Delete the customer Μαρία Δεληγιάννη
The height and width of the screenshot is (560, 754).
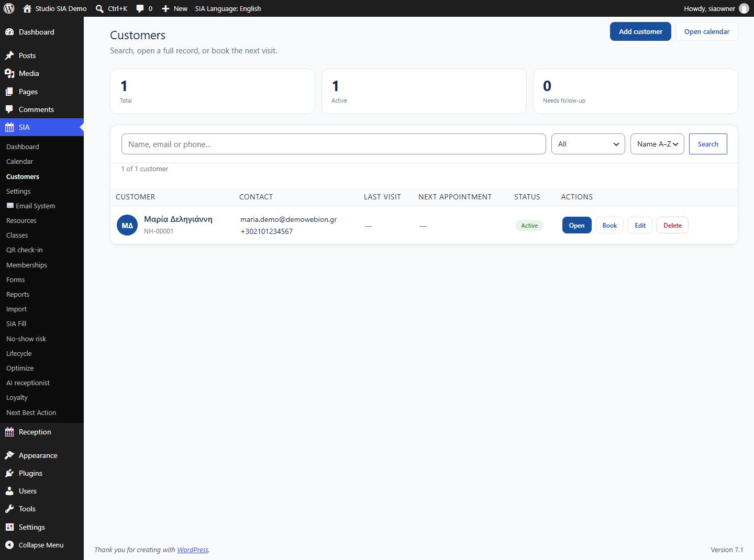672,225
